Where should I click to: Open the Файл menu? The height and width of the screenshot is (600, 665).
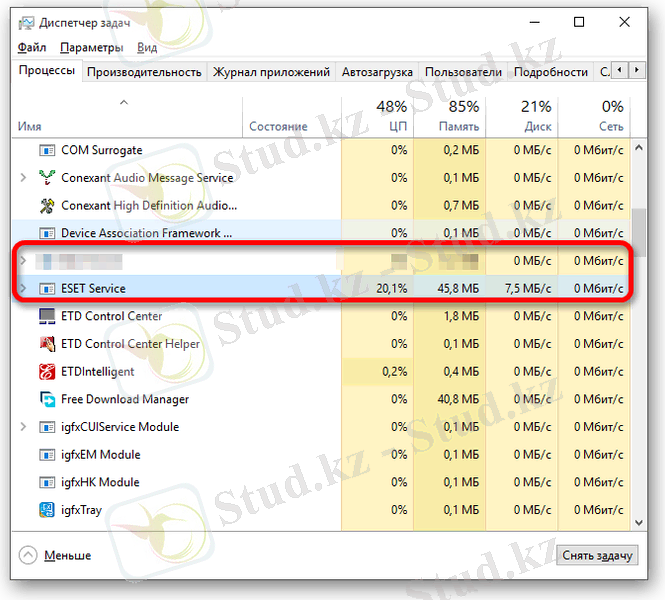32,47
